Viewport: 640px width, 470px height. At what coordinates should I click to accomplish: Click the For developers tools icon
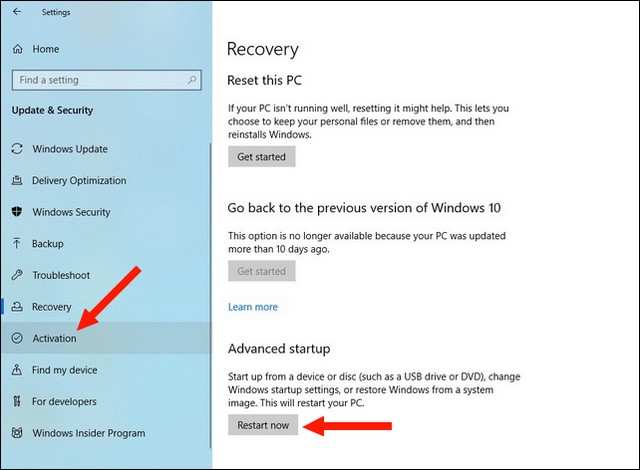point(17,401)
